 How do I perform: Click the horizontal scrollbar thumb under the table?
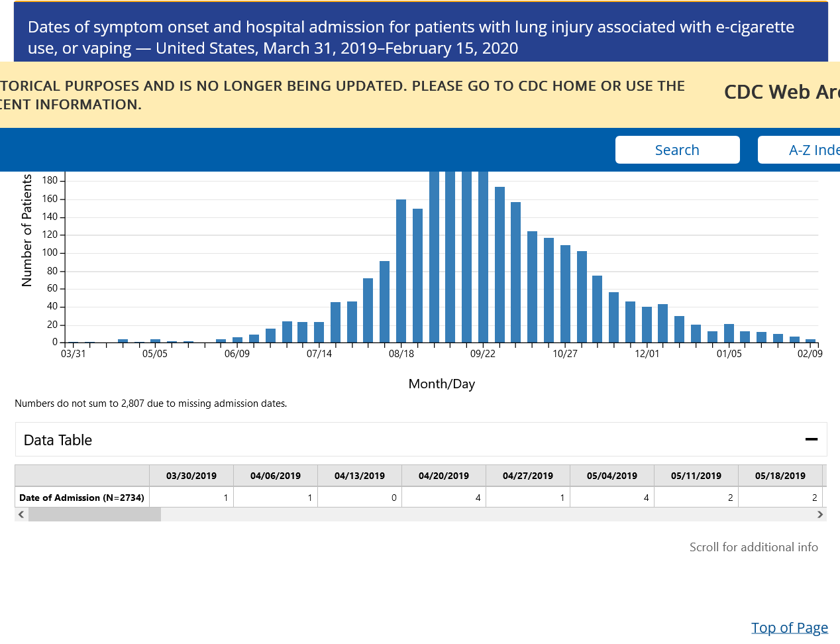click(94, 514)
